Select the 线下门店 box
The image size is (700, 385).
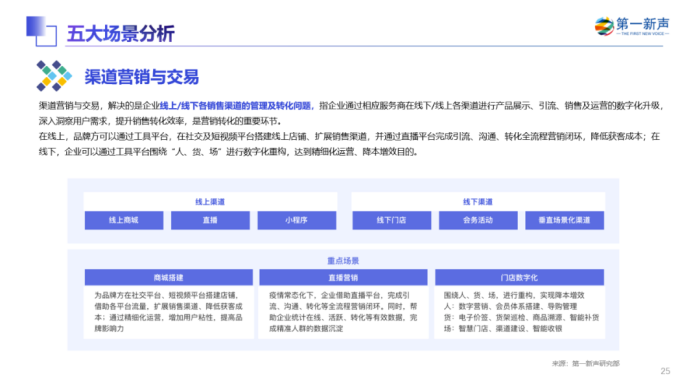click(x=392, y=220)
